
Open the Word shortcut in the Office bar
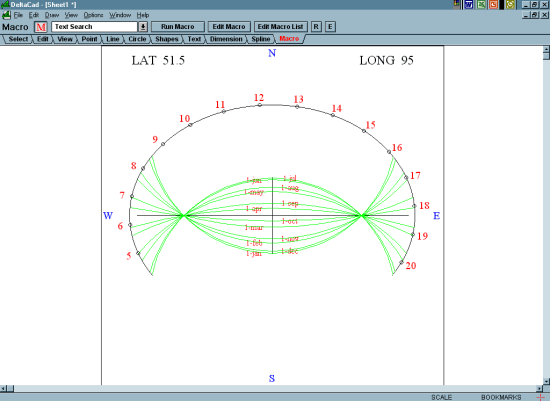(x=469, y=5)
